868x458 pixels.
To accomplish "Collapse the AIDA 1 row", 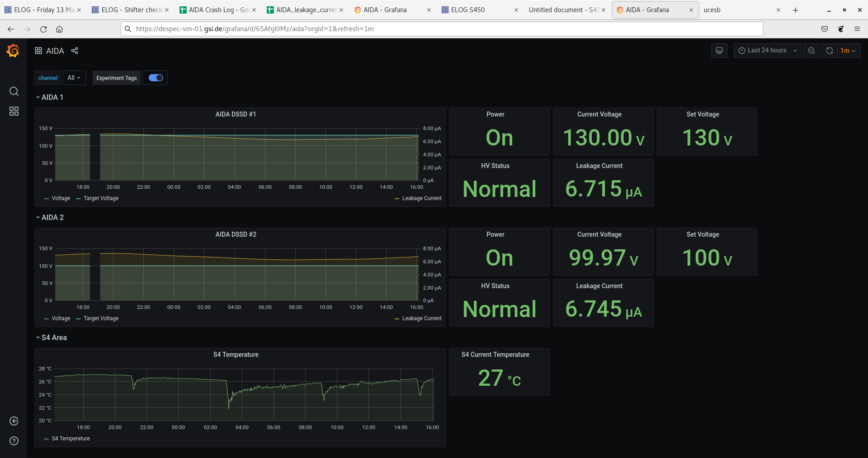I will point(50,97).
